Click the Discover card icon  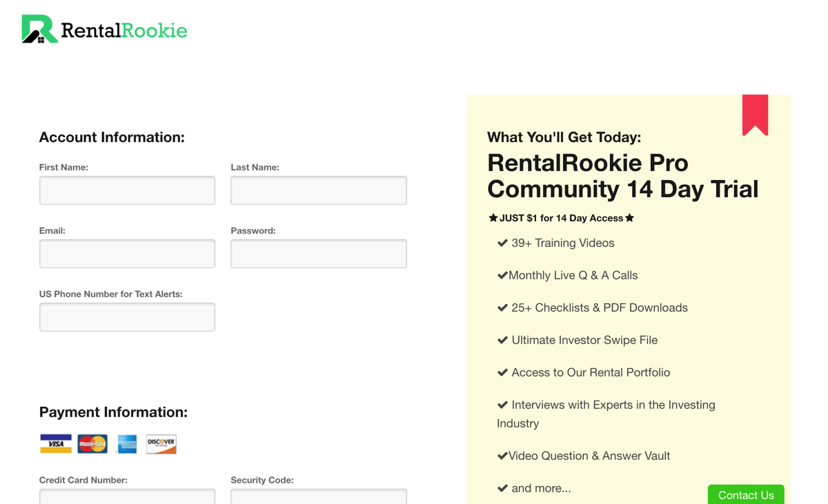tap(161, 443)
